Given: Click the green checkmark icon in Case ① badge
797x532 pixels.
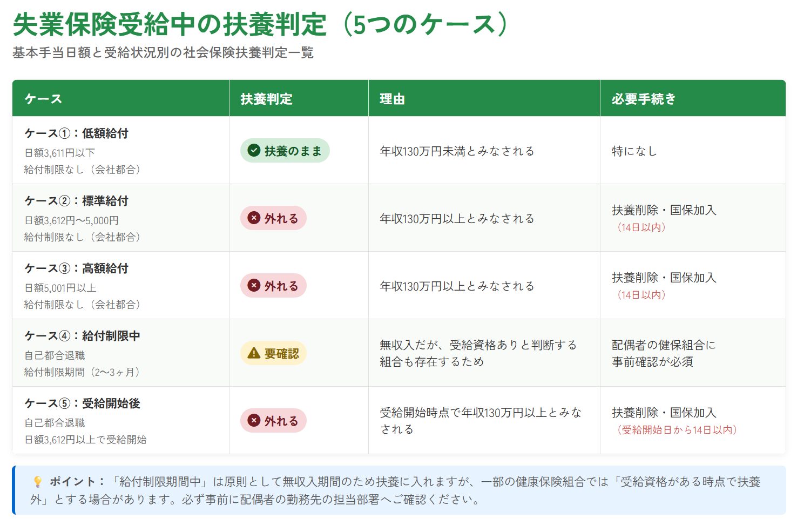Looking at the screenshot, I should click(x=254, y=151).
